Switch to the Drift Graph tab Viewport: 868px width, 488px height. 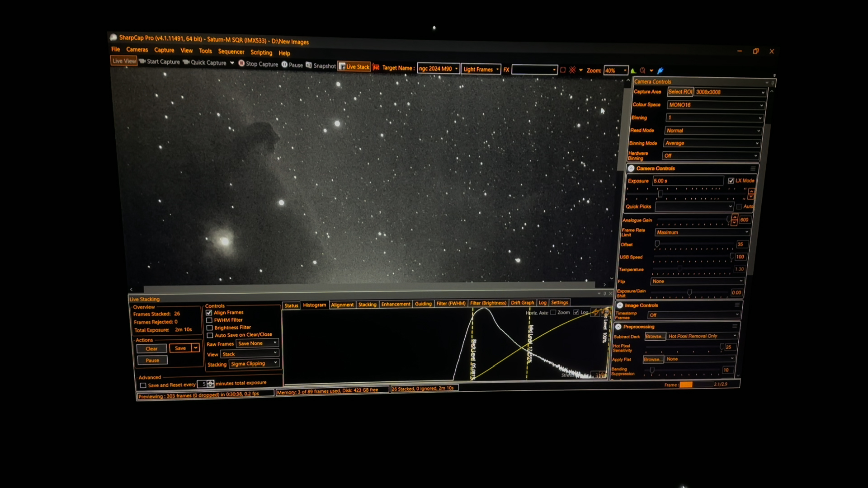pos(522,303)
